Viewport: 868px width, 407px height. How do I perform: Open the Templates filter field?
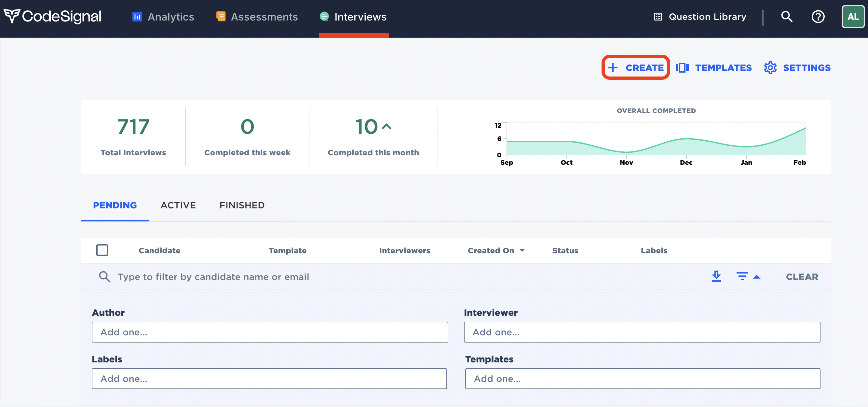tap(643, 379)
